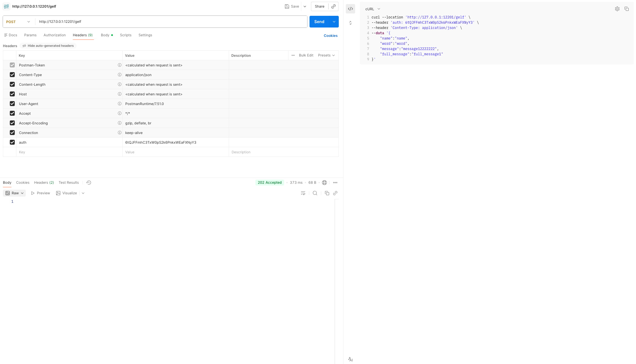The height and width of the screenshot is (364, 636).
Task: Open the Postman AI assistant icon
Action: (x=350, y=359)
